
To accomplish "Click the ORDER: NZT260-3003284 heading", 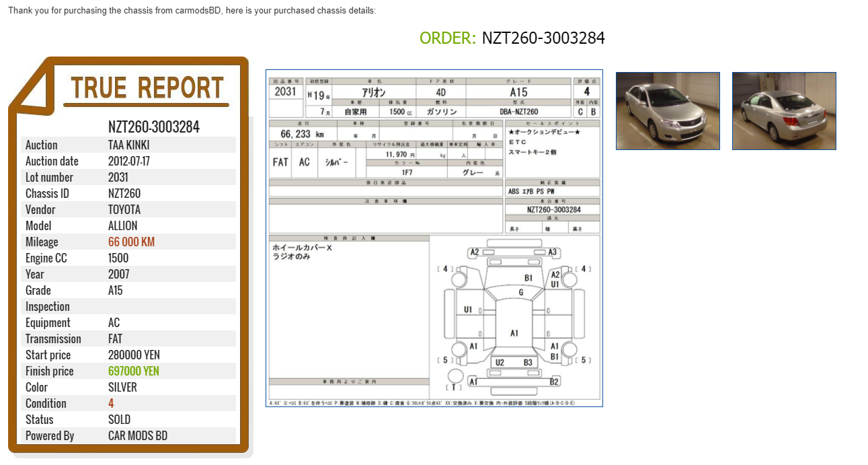I will tap(512, 38).
